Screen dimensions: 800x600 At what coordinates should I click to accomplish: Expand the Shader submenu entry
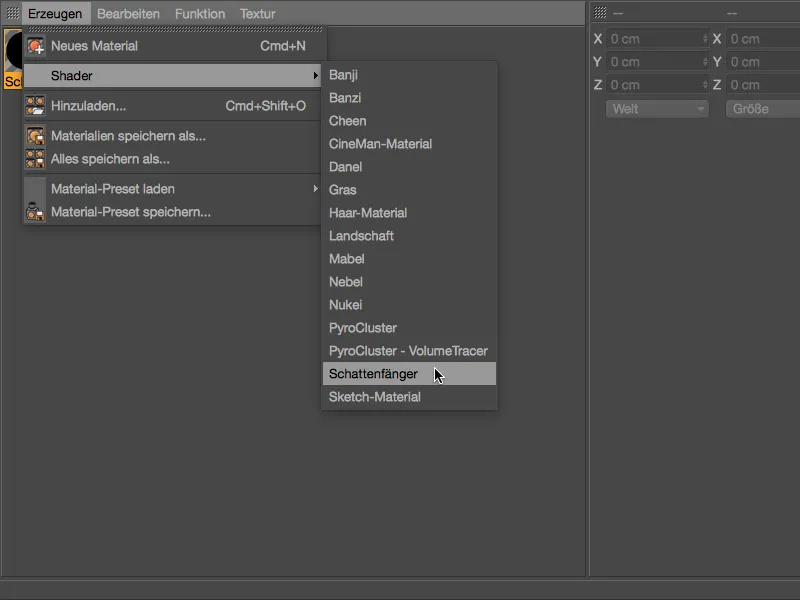(172, 76)
